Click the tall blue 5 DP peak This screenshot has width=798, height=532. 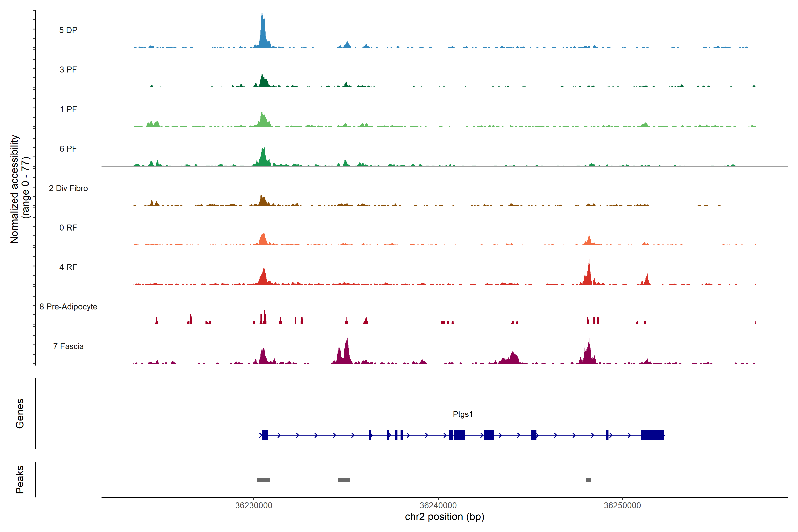[263, 34]
